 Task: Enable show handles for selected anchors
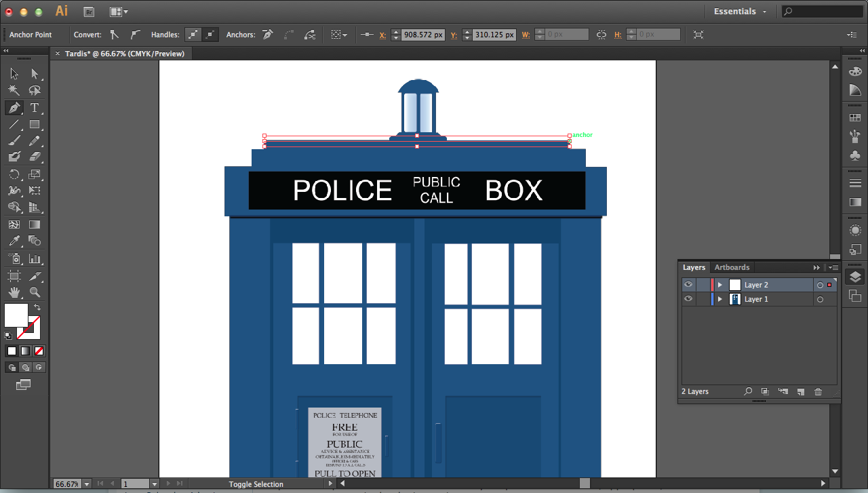coord(194,35)
